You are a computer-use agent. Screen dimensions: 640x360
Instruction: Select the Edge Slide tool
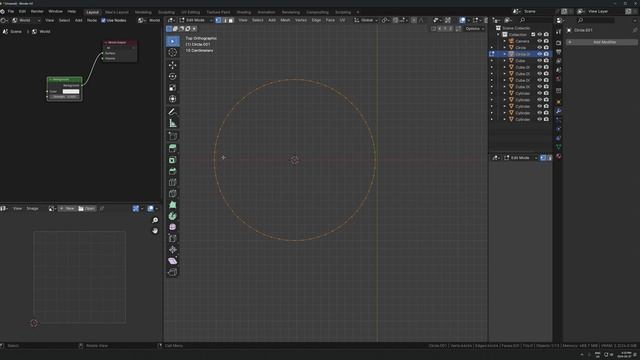click(x=173, y=238)
